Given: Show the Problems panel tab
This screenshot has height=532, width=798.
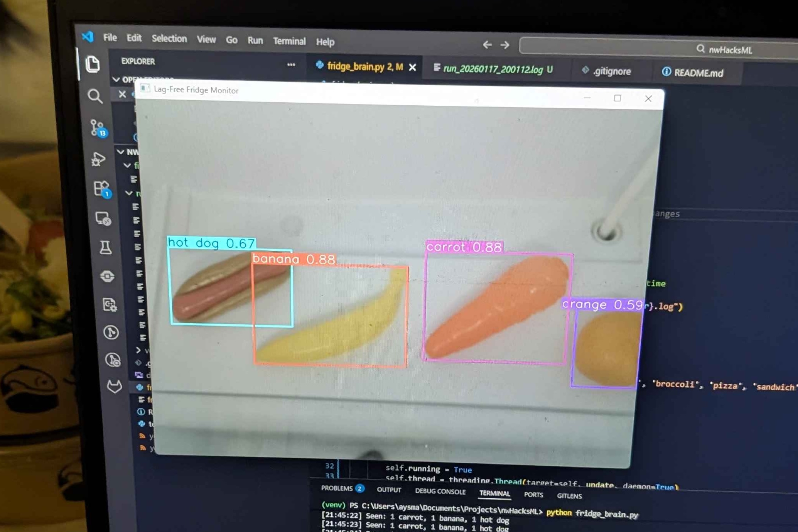Looking at the screenshot, I should [x=337, y=488].
